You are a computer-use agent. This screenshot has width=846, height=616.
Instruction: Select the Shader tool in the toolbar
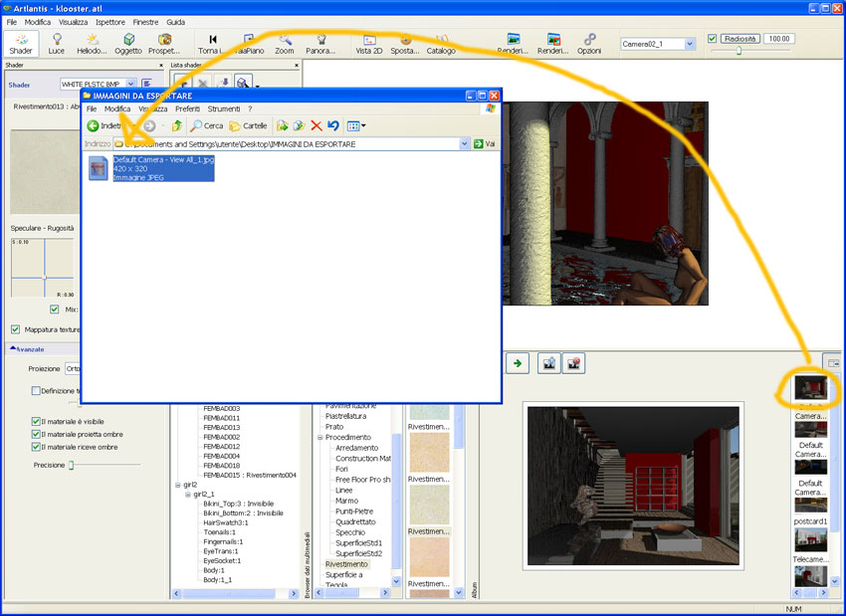tap(20, 43)
